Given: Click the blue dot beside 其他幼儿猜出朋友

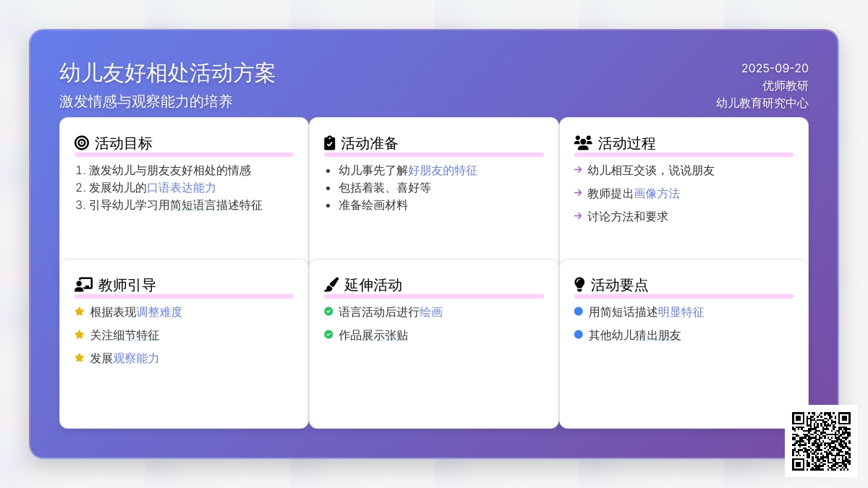Looking at the screenshot, I should click(579, 335).
